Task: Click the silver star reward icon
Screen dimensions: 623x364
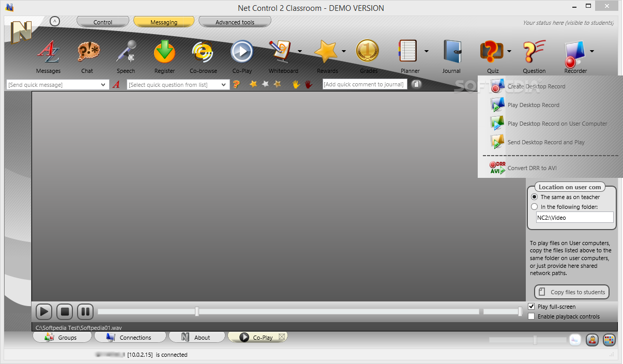Action: pos(265,84)
